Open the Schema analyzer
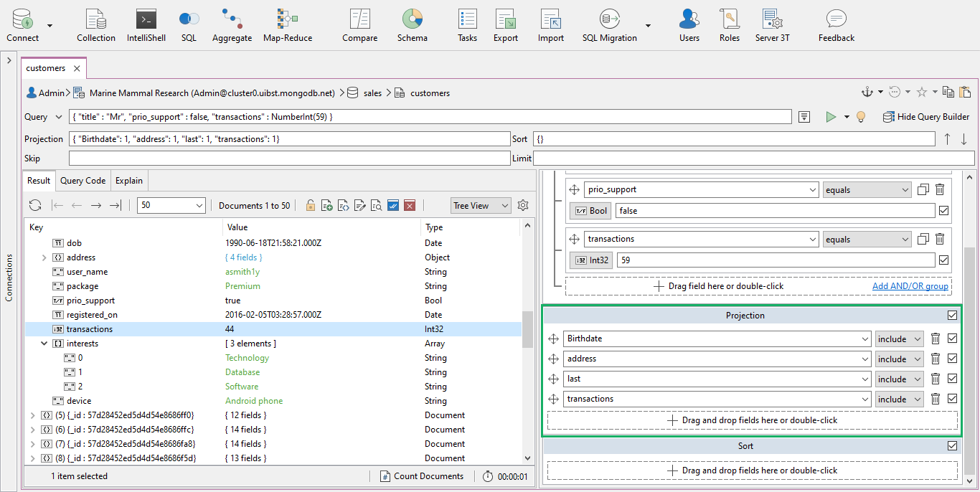Viewport: 980px width, 492px height. tap(412, 25)
